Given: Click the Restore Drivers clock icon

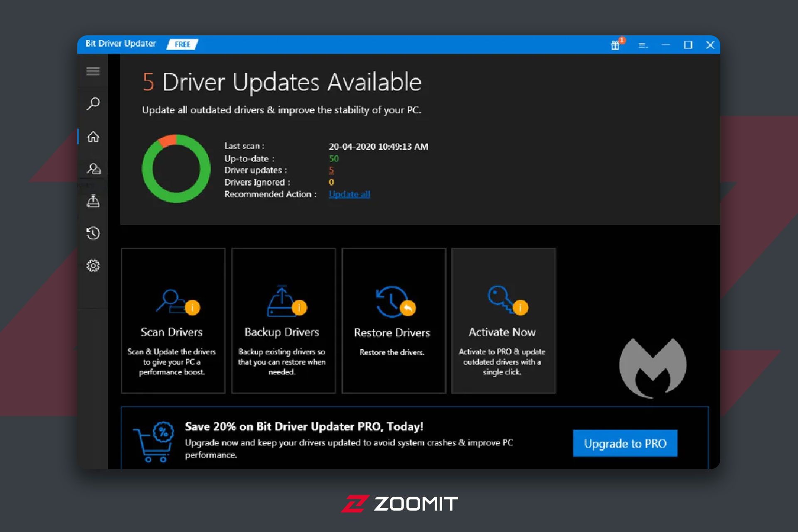Looking at the screenshot, I should pyautogui.click(x=395, y=302).
